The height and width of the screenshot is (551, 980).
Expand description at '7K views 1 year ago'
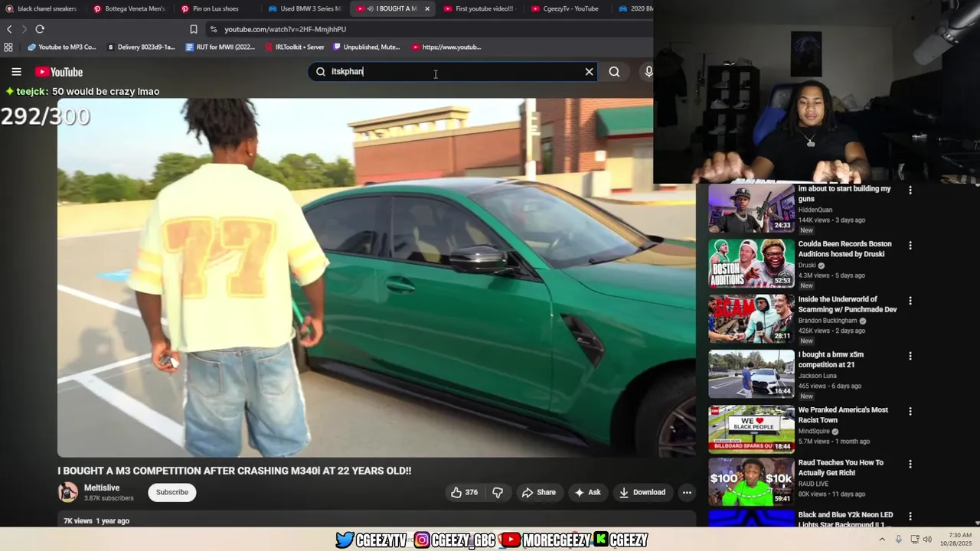pyautogui.click(x=96, y=520)
